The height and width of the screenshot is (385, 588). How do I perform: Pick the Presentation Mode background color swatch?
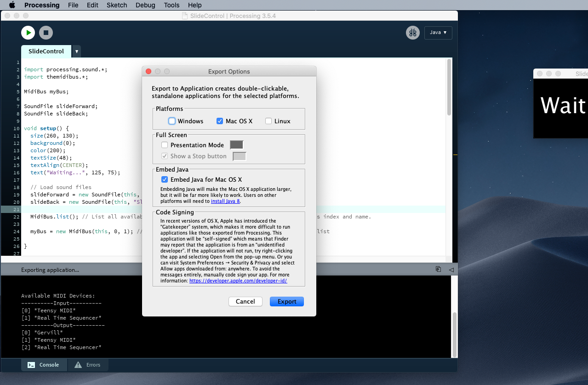(236, 145)
